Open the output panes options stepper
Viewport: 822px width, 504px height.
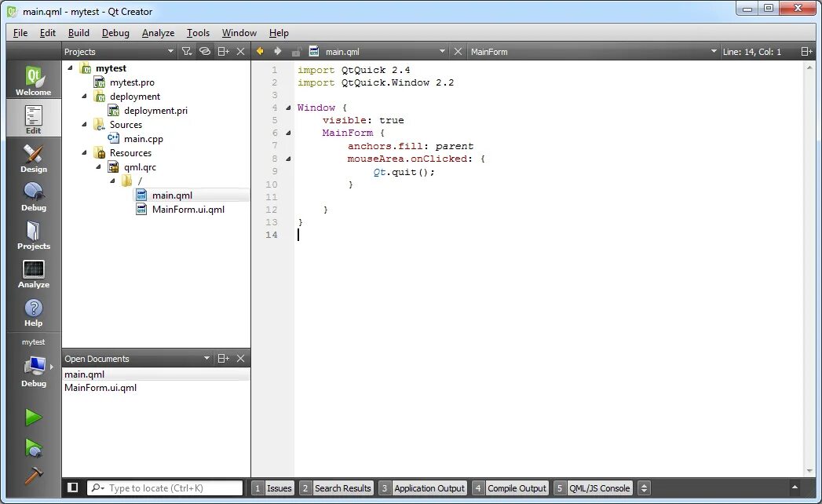tap(645, 488)
